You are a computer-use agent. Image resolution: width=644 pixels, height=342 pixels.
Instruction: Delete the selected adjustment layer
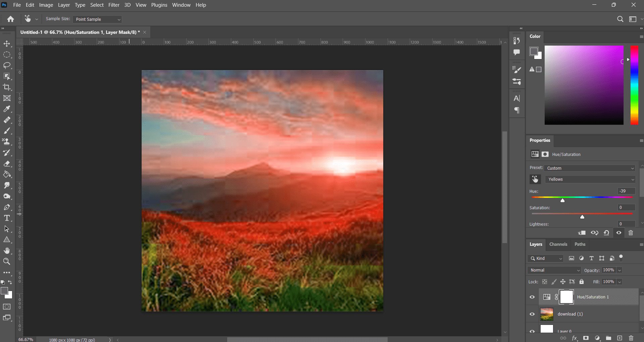coord(631,233)
